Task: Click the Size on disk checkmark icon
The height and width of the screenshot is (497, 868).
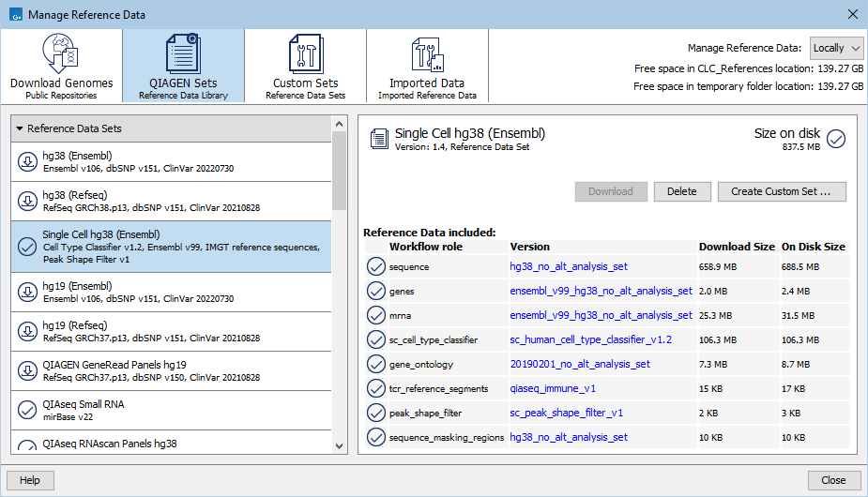Action: pos(836,139)
